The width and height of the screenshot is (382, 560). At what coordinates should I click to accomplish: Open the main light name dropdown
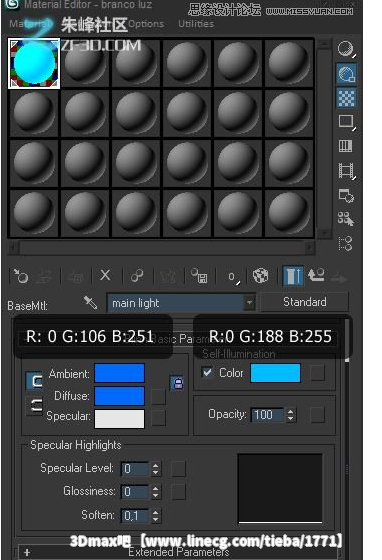(249, 302)
